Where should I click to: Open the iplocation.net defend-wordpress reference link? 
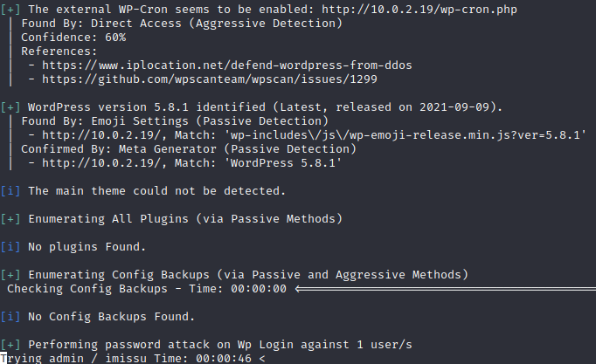(x=227, y=65)
